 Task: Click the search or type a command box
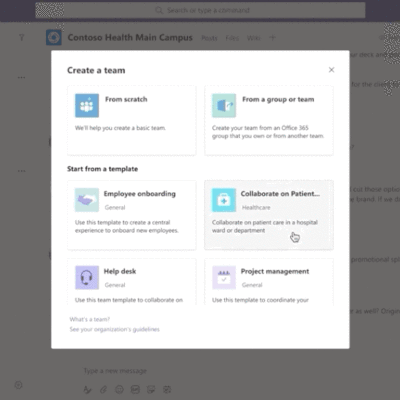[200, 10]
